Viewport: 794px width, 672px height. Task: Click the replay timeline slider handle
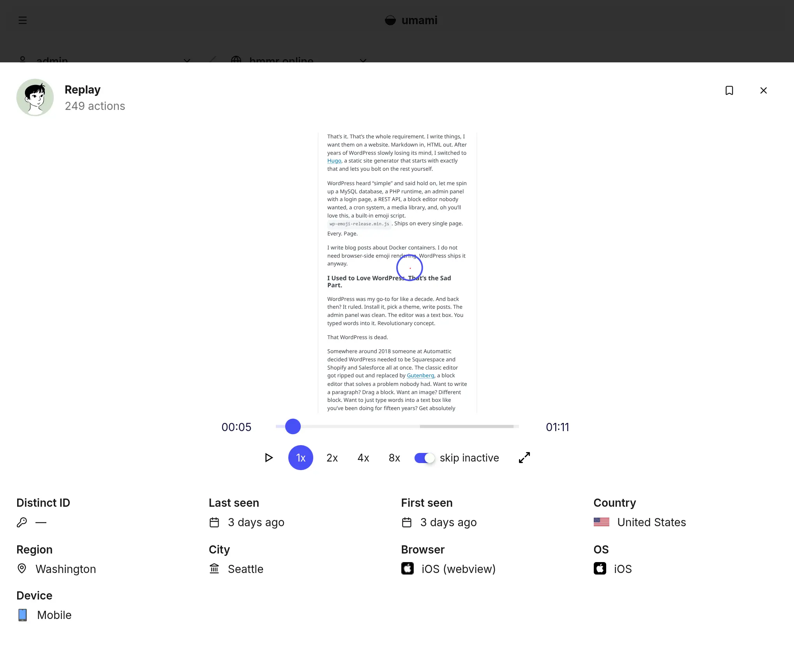[x=293, y=426]
